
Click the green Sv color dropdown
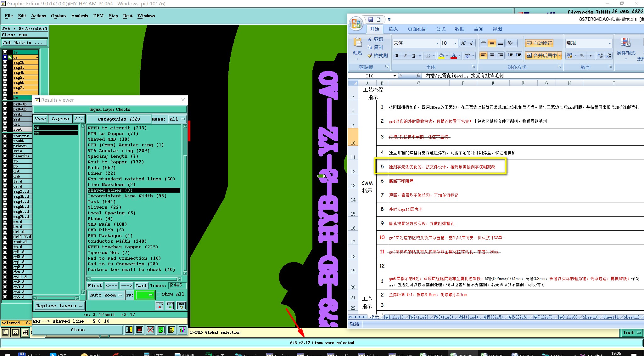point(145,295)
